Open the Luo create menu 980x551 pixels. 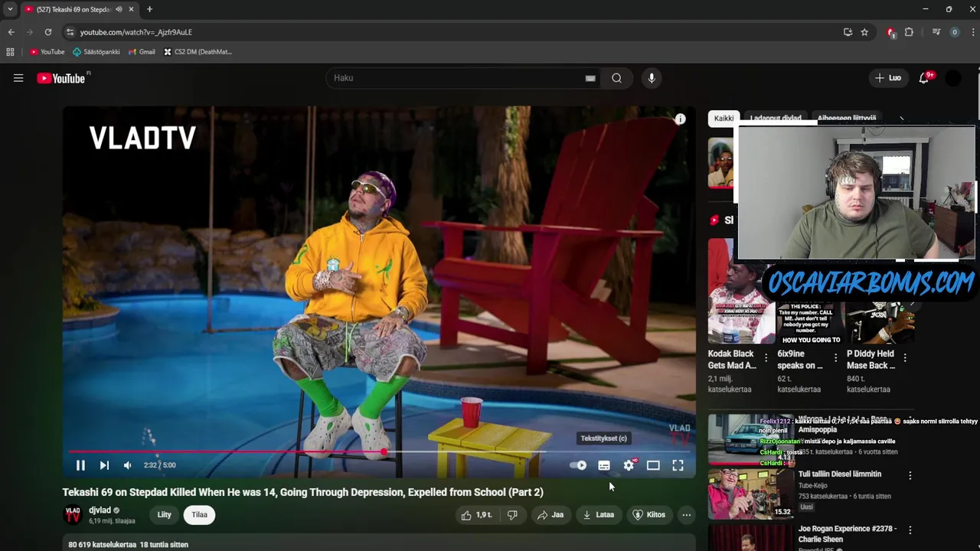[x=889, y=78]
